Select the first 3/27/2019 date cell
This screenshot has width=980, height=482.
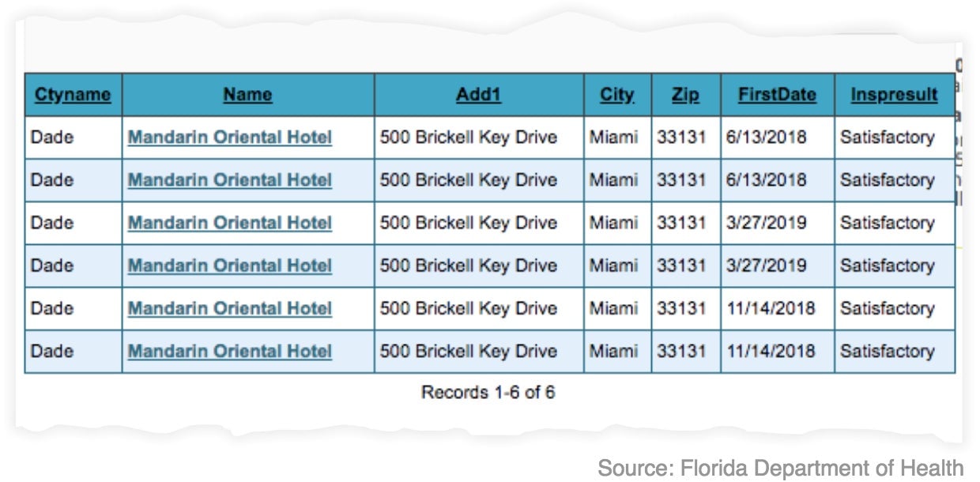(777, 223)
